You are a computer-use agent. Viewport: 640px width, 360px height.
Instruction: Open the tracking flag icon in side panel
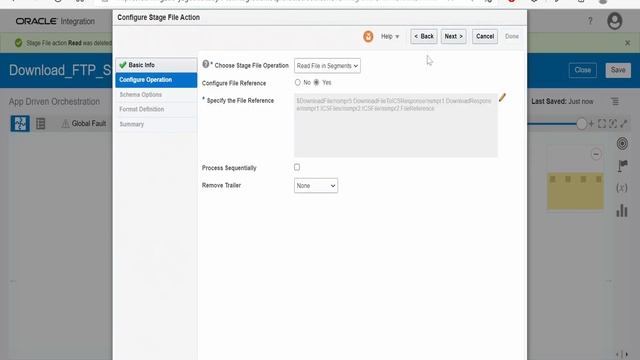tap(622, 166)
